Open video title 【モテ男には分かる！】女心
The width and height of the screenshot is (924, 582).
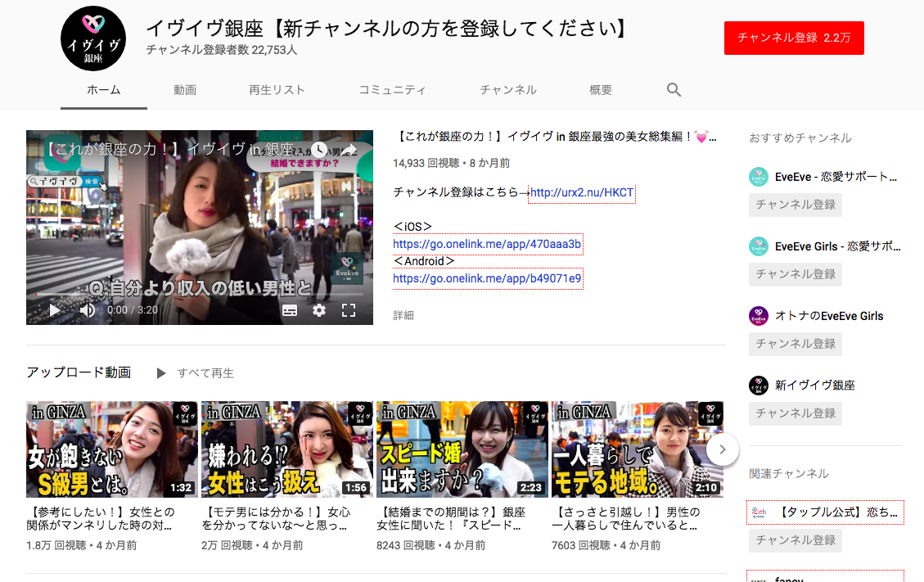276,518
